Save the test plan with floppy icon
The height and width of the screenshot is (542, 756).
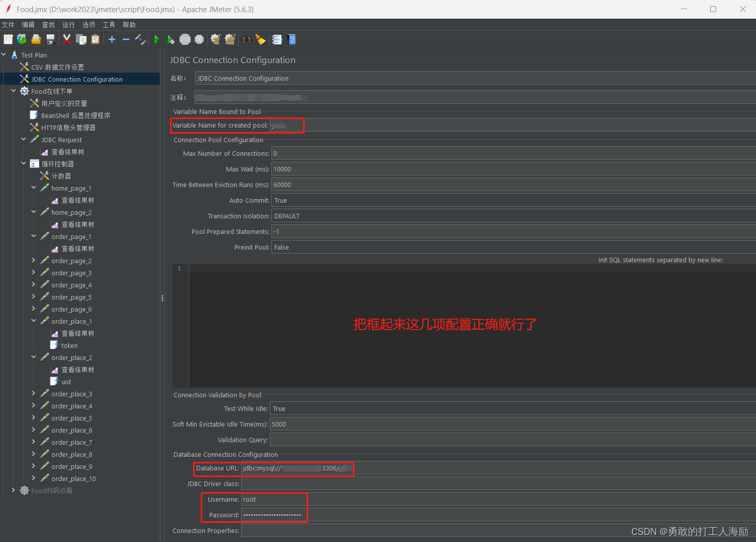pos(50,39)
